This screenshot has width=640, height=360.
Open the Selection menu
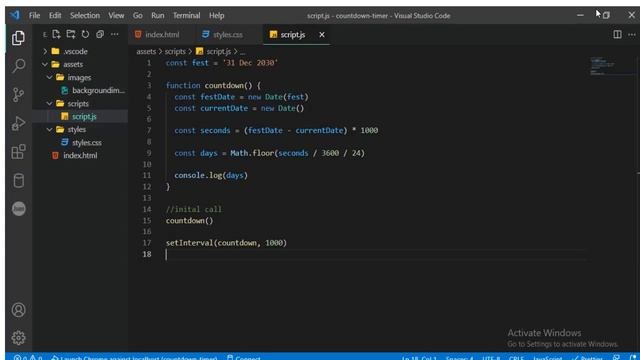(84, 16)
